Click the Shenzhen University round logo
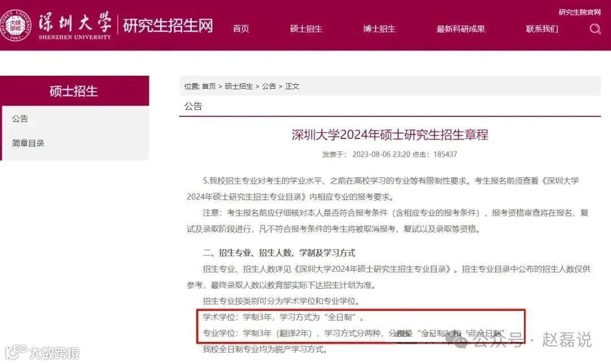 point(15,25)
